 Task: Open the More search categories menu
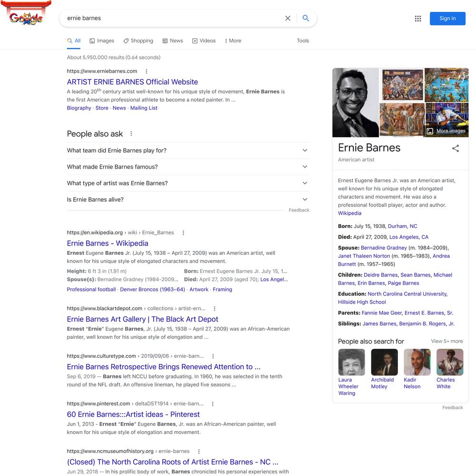(233, 40)
